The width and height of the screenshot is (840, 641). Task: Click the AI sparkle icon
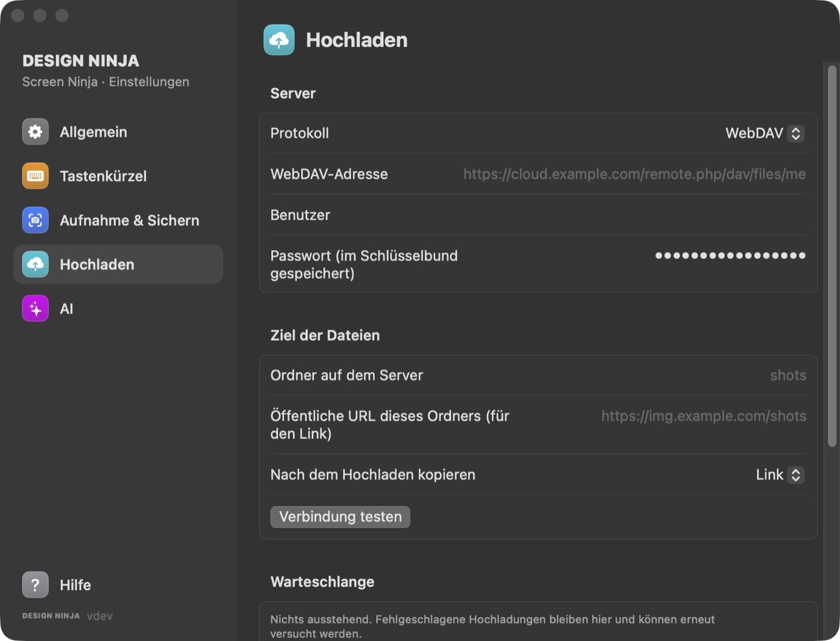[35, 308]
